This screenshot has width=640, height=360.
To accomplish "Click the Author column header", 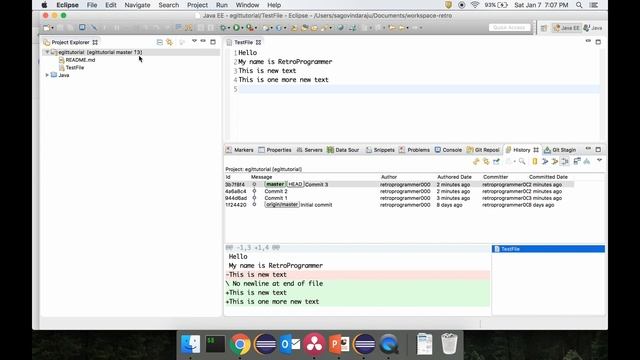I will pos(389,177).
